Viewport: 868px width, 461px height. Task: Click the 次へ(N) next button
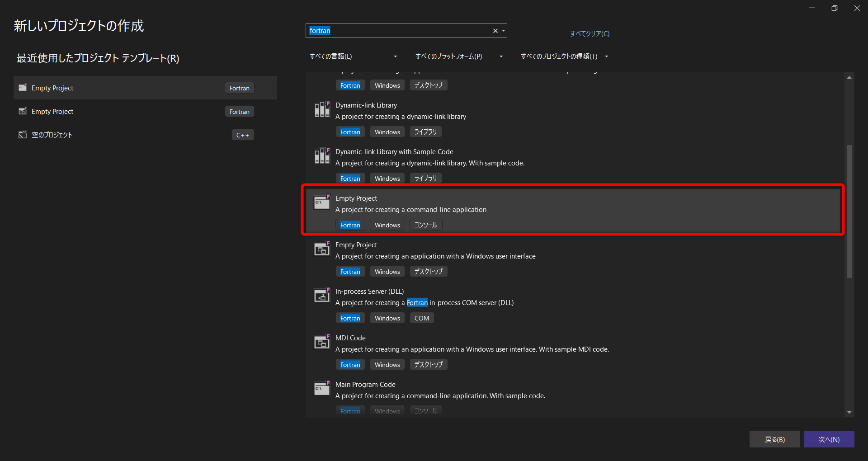point(829,439)
